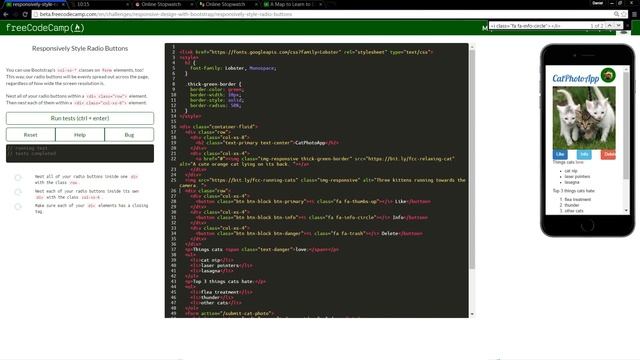The width and height of the screenshot is (640, 360).
Task: Click the three kittens photo in phone preview
Action: 584,118
